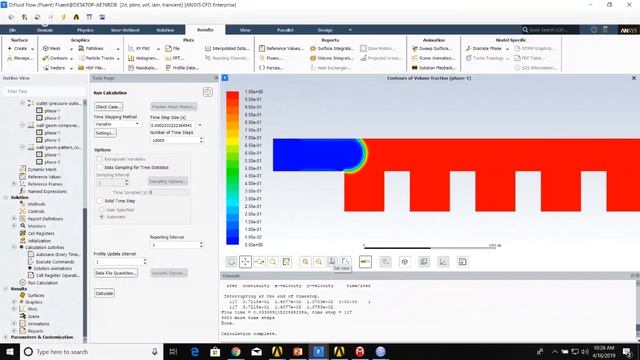Screen dimensions: 640x360
Task: Expand the Animations tree node
Action: pos(14,323)
